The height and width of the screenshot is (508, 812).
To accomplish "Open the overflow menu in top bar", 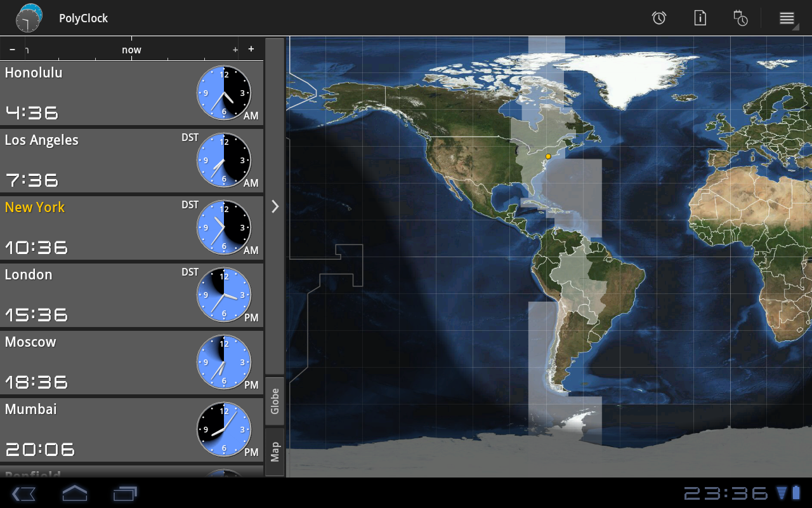I will pyautogui.click(x=787, y=18).
